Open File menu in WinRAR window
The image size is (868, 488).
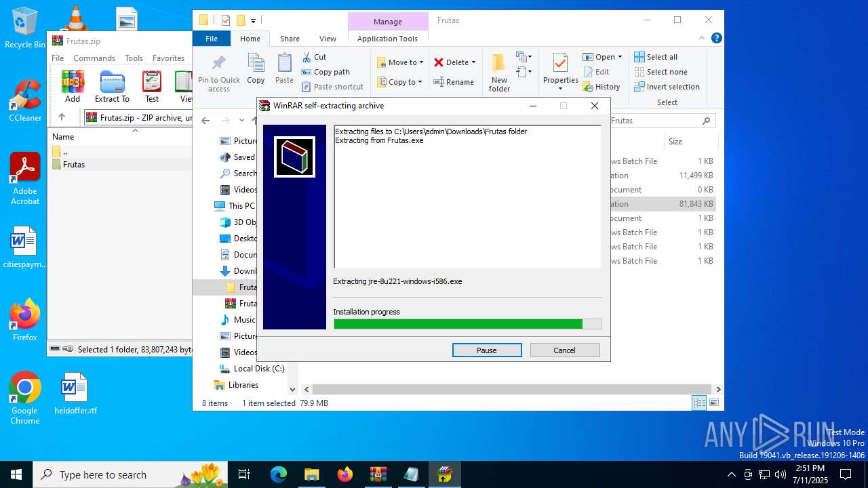tap(58, 58)
